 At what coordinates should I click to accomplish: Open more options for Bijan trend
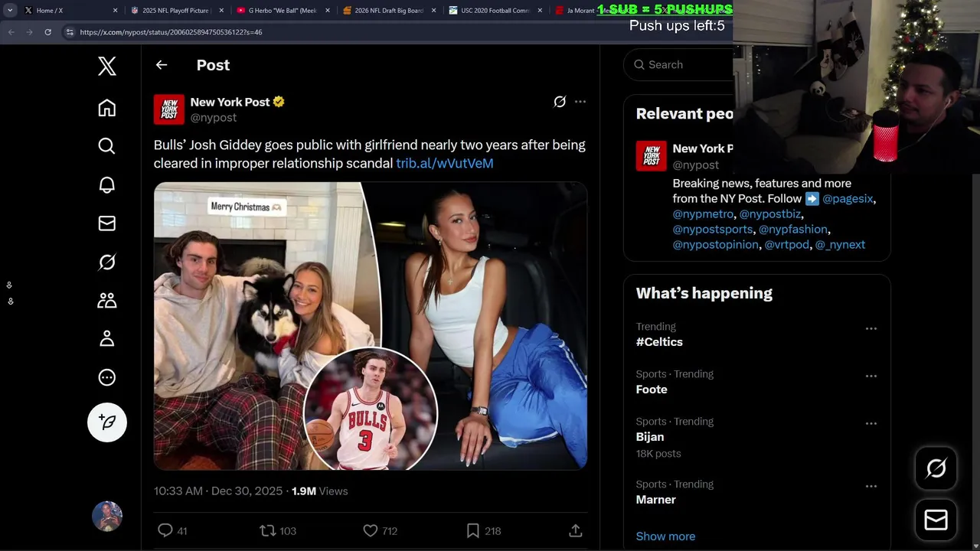871,423
